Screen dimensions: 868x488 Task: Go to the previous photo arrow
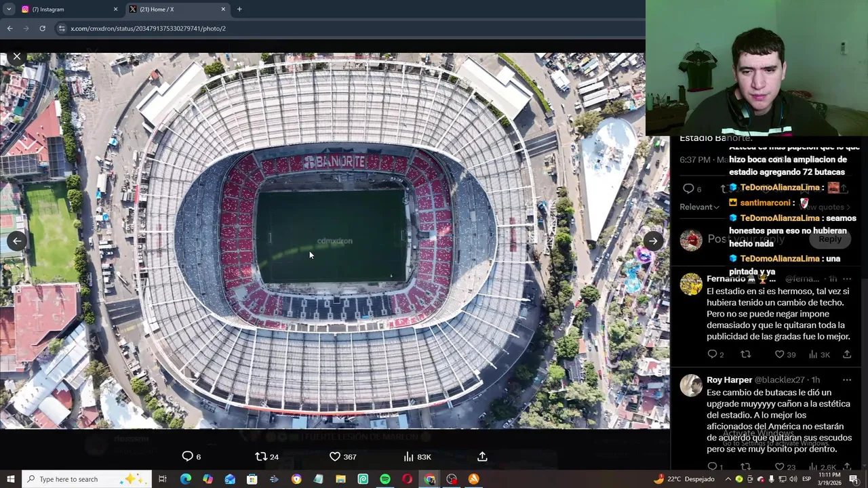(x=17, y=241)
